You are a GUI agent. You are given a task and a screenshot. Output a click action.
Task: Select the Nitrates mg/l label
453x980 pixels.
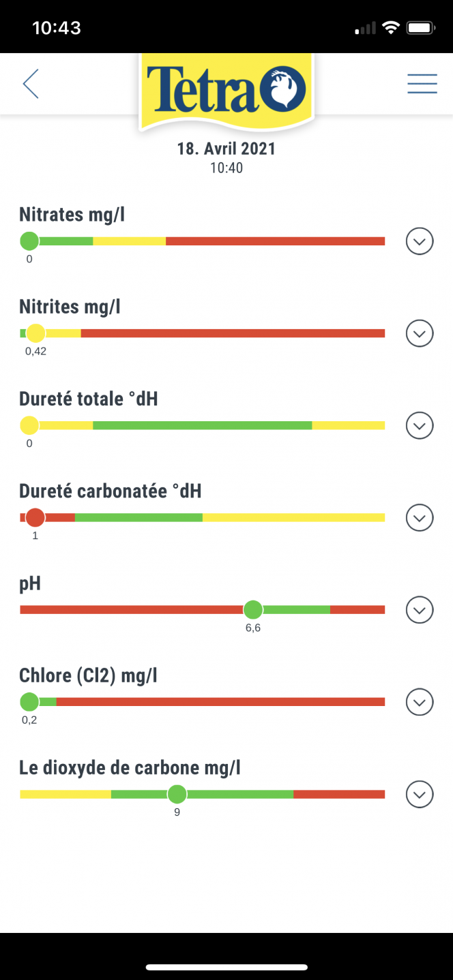pyautogui.click(x=72, y=215)
